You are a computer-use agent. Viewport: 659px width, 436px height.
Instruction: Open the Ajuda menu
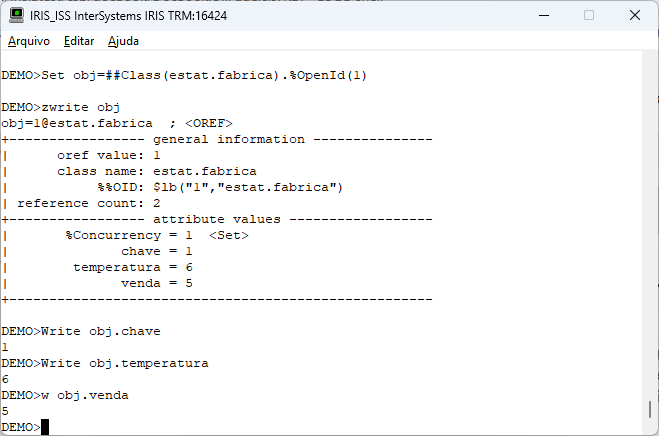tap(124, 41)
